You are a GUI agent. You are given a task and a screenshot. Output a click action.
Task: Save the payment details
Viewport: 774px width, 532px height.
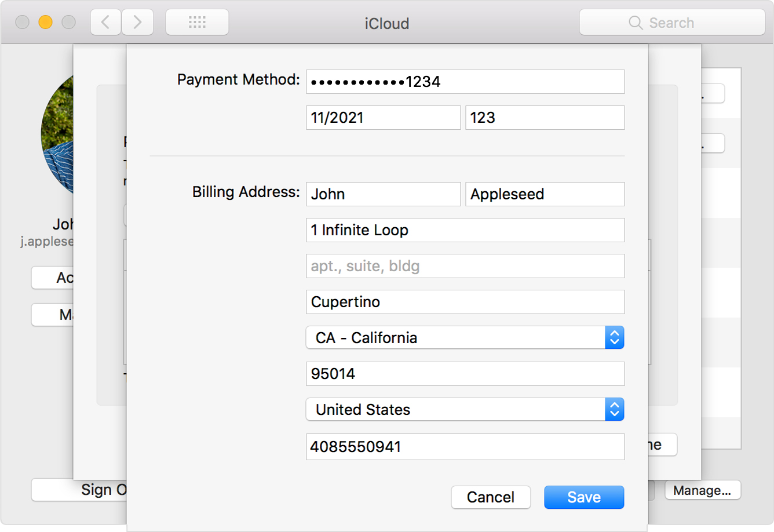584,497
